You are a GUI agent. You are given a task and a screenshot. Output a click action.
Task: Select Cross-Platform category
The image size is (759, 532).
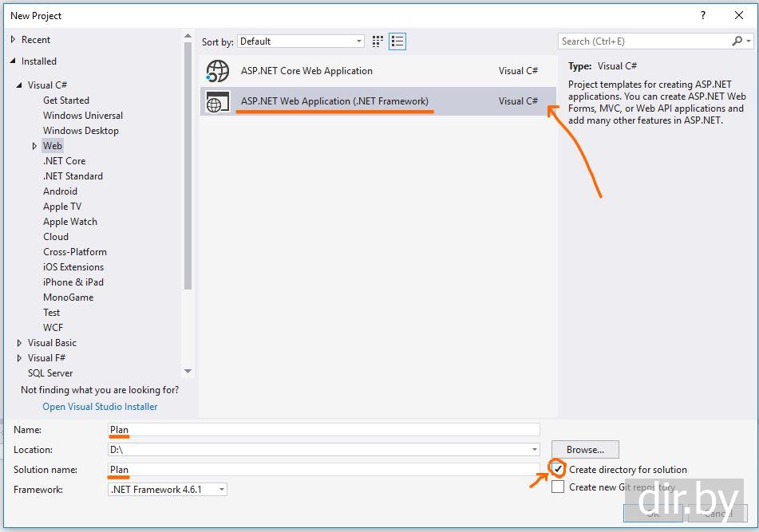75,252
